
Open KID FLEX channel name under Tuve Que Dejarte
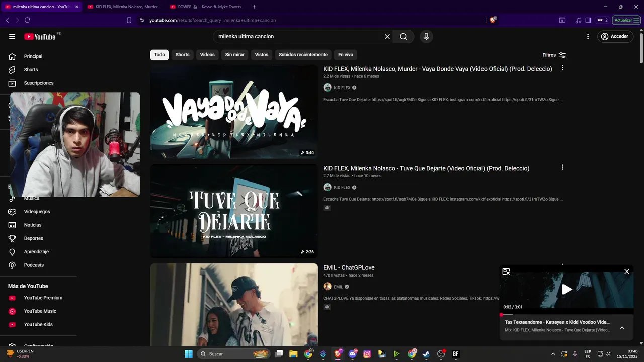[x=342, y=188]
